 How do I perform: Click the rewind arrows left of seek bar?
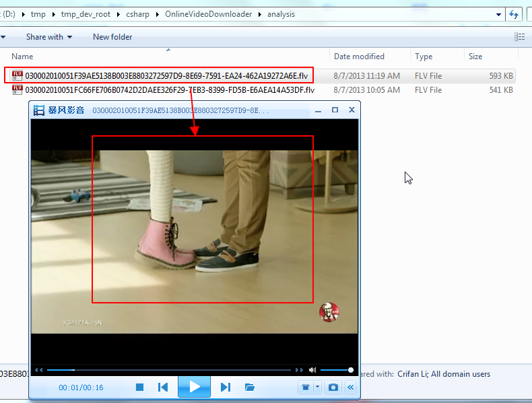(x=39, y=370)
